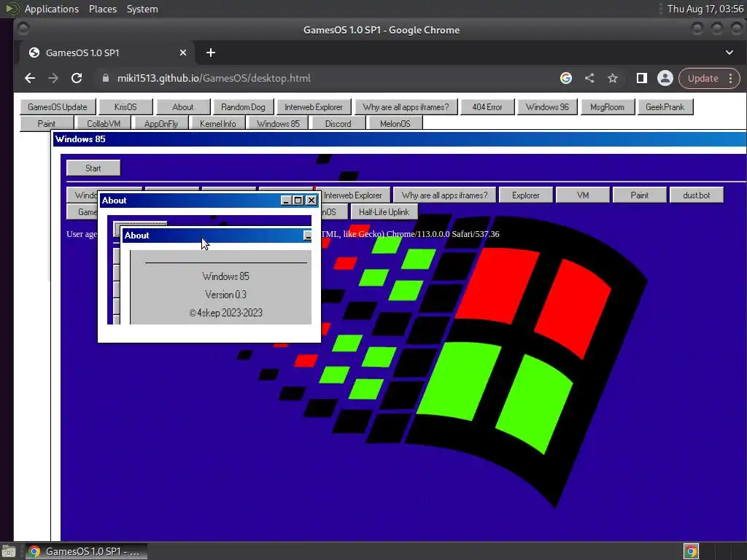Viewport: 747px width, 560px height.
Task: Go back using Chrome's back arrow
Action: tap(29, 78)
